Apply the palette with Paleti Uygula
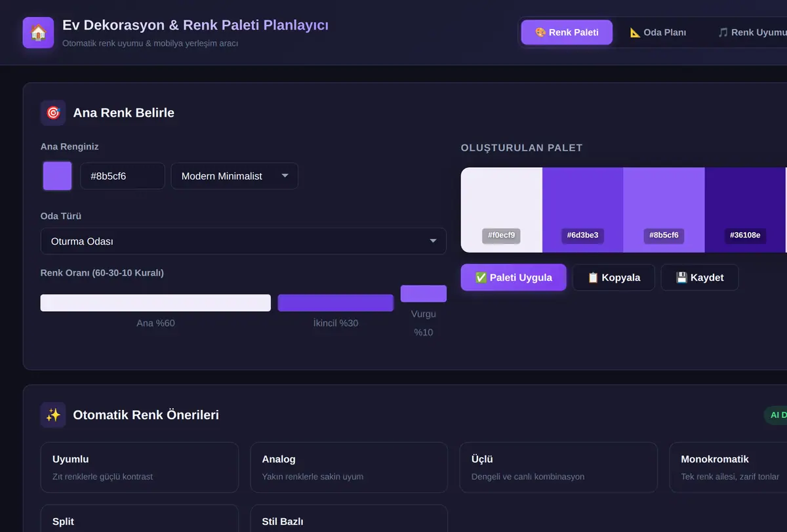Screen dimensions: 787x532 pos(514,277)
